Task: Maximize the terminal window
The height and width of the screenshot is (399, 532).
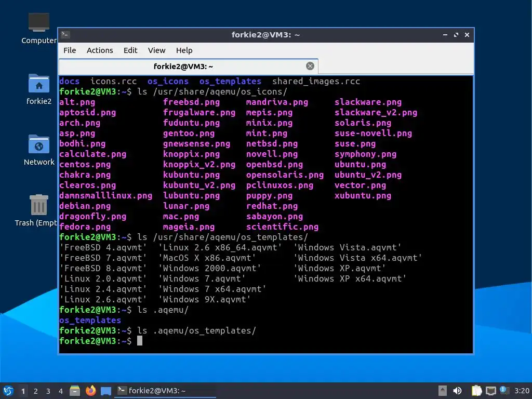Action: [456, 35]
